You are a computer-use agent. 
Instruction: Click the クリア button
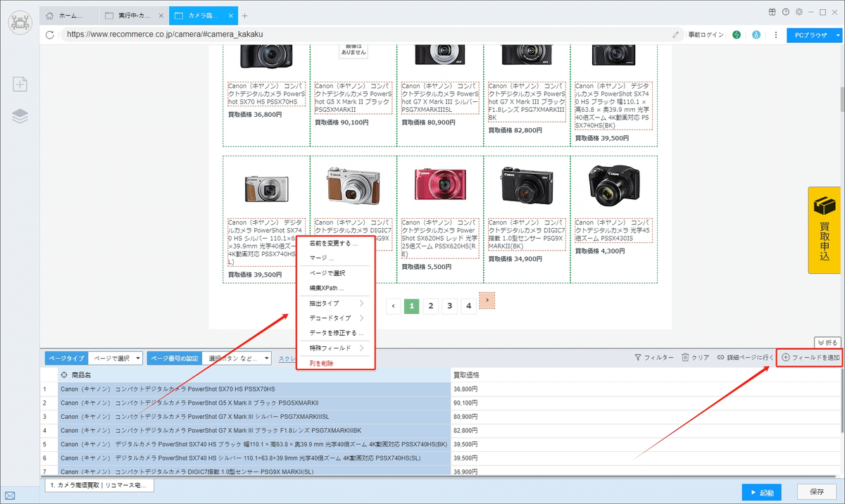tap(695, 358)
